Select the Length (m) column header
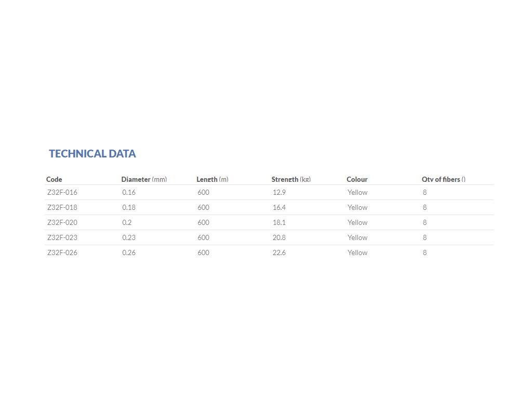 pos(212,179)
